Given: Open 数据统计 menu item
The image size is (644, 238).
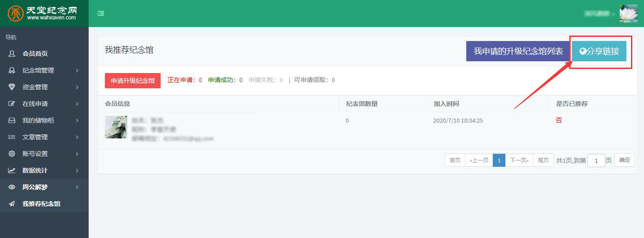Looking at the screenshot, I should 44,170.
